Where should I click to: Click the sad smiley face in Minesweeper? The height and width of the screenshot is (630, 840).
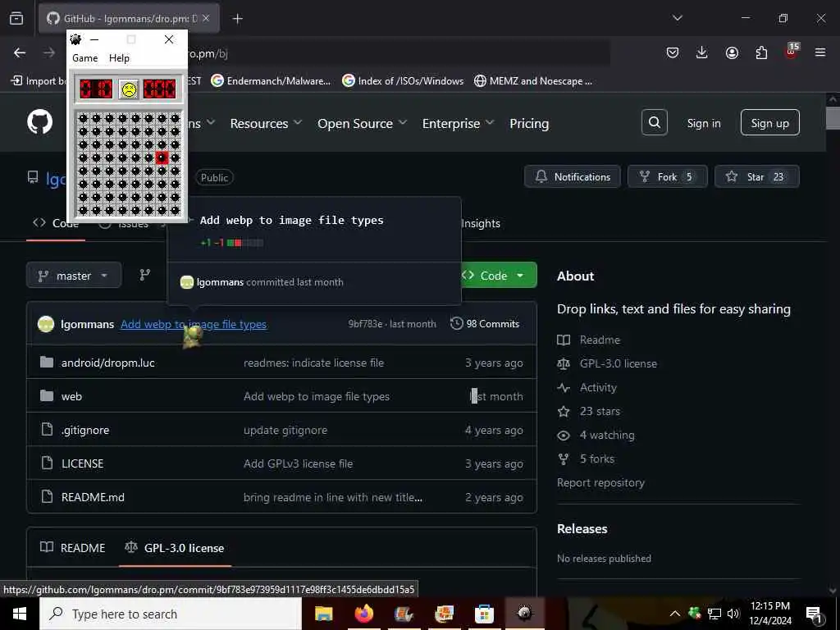129,89
